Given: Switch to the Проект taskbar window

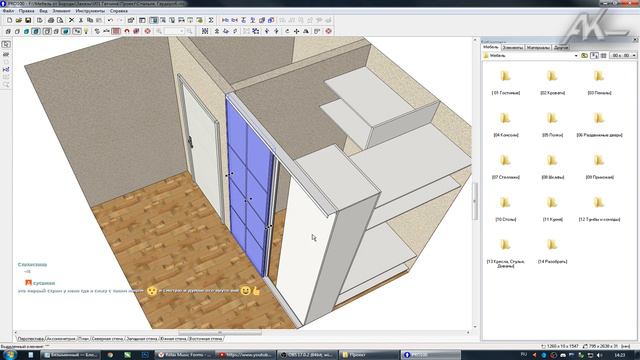Looking at the screenshot, I should (369, 355).
